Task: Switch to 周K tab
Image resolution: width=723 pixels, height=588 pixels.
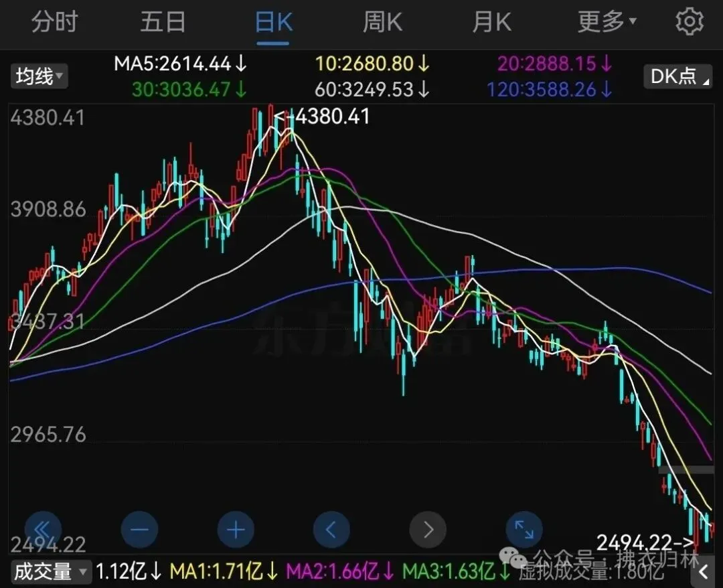Action: click(382, 22)
